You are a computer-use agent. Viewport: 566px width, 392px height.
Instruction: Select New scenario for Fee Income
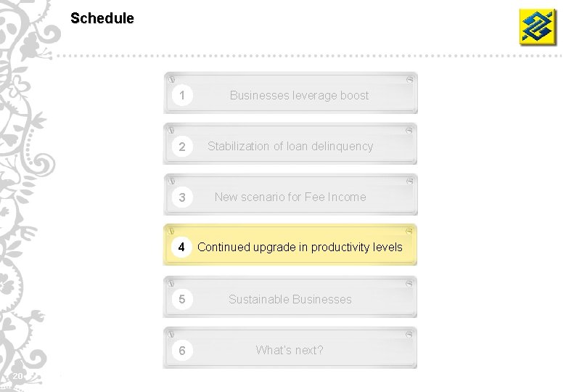tap(290, 197)
